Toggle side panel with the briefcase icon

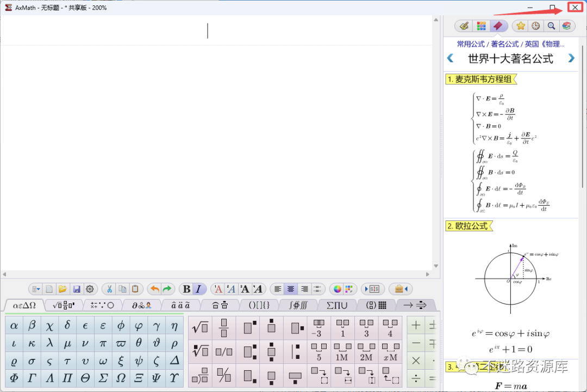click(401, 289)
